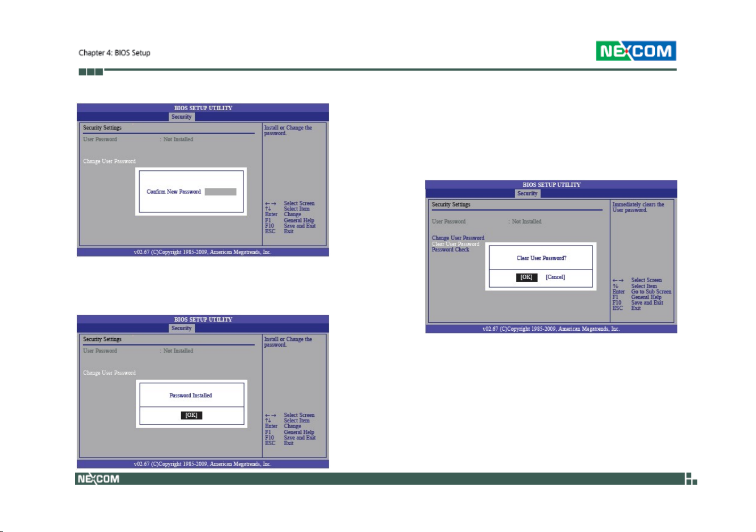The height and width of the screenshot is (532, 756).
Task: Click 'Install or Change the password.' help in bottom-left screen
Action: (x=288, y=342)
